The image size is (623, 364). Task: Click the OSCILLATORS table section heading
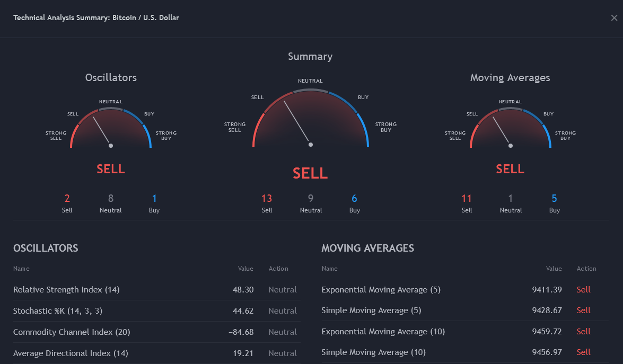pos(46,248)
